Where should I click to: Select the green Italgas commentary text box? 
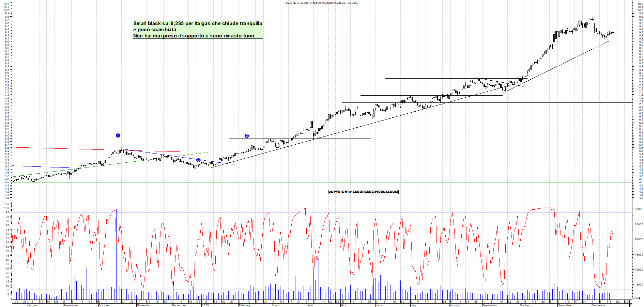pos(198,30)
